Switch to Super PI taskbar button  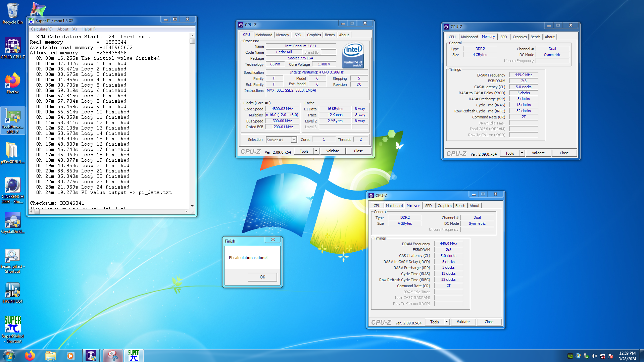[x=134, y=356]
